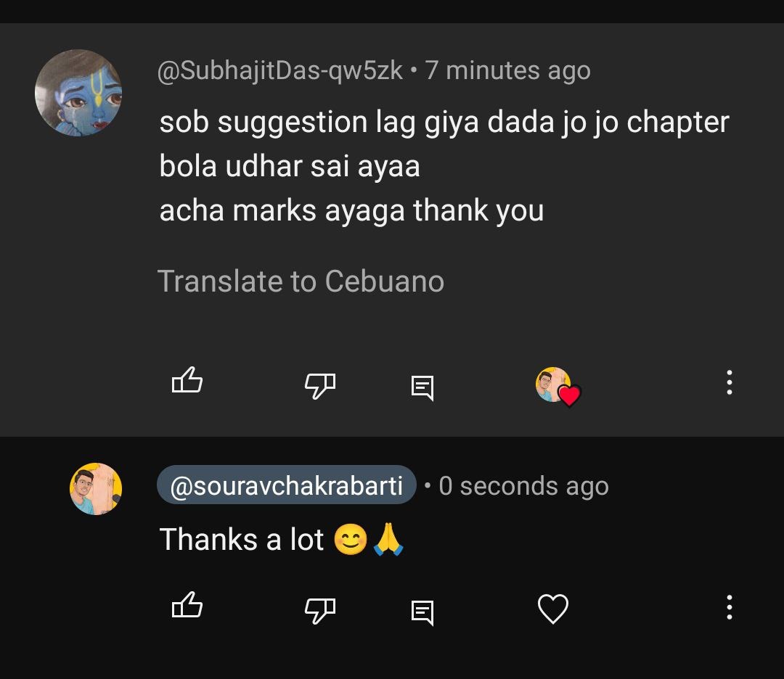Dislike SubhajitDas's comment
Screen dimensions: 784x679
(319, 384)
